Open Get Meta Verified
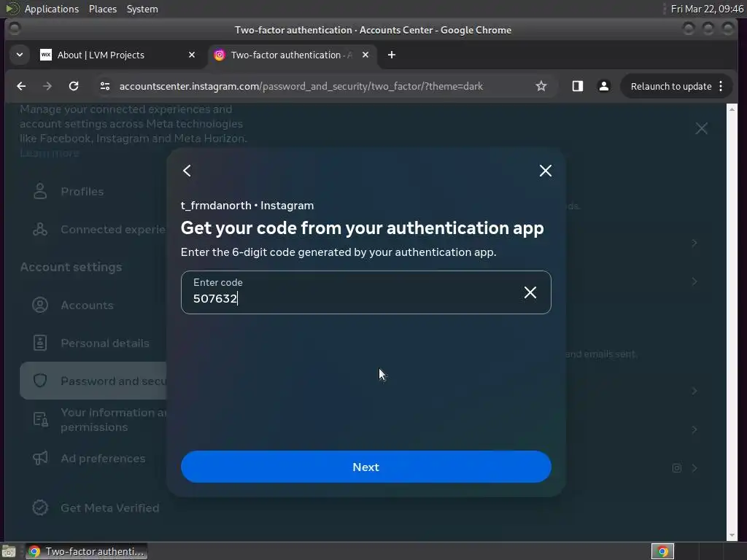This screenshot has height=560, width=747. coord(109,508)
